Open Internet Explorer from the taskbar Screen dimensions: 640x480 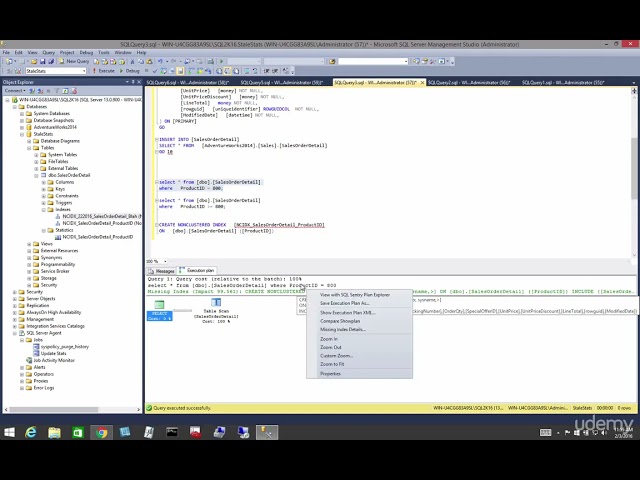[31, 432]
